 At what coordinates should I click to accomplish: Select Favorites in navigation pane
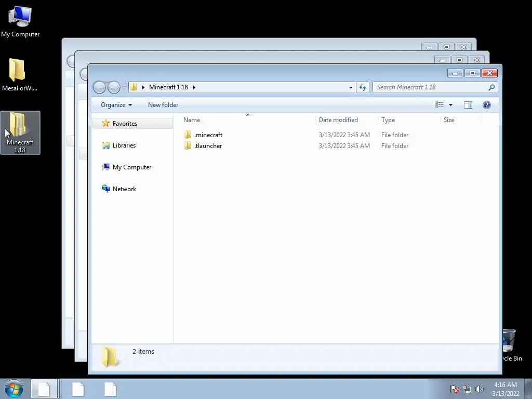(132, 124)
